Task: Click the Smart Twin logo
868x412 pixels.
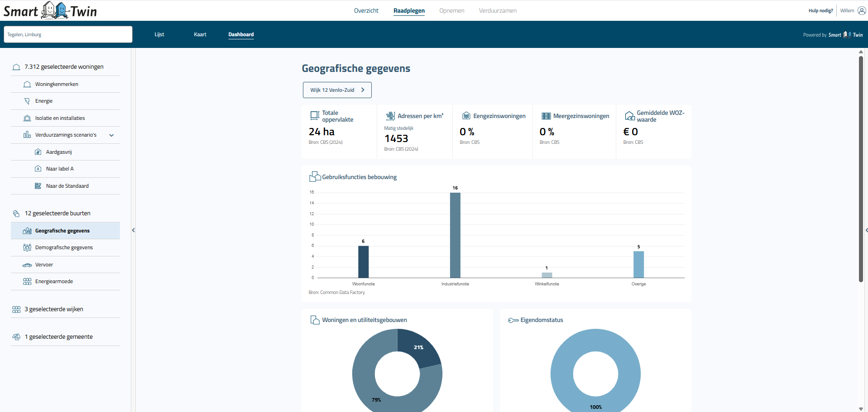Action: click(50, 10)
